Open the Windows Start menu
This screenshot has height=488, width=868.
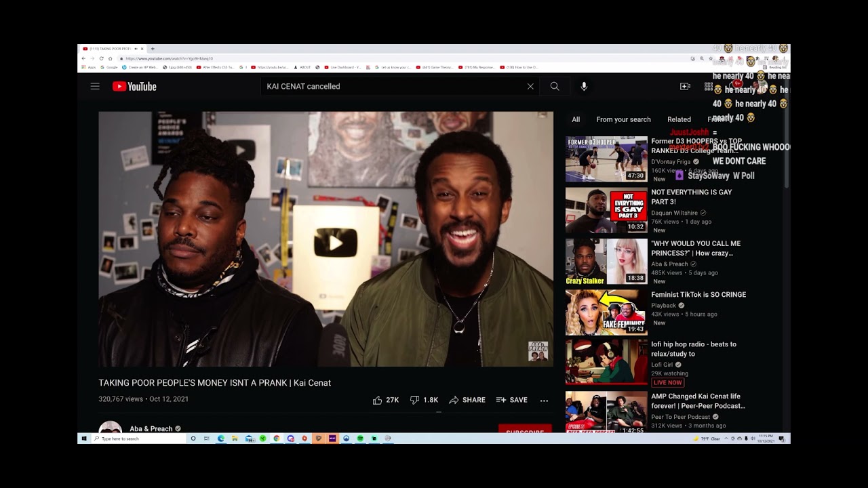tap(84, 439)
